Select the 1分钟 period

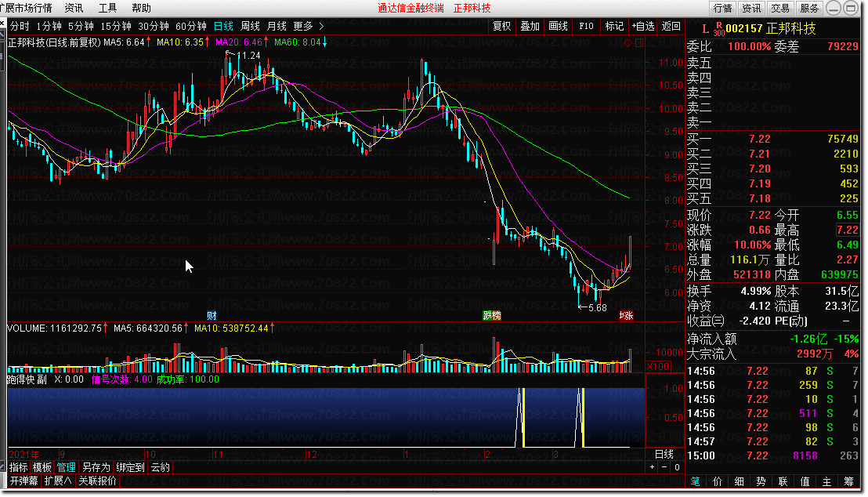pyautogui.click(x=49, y=26)
